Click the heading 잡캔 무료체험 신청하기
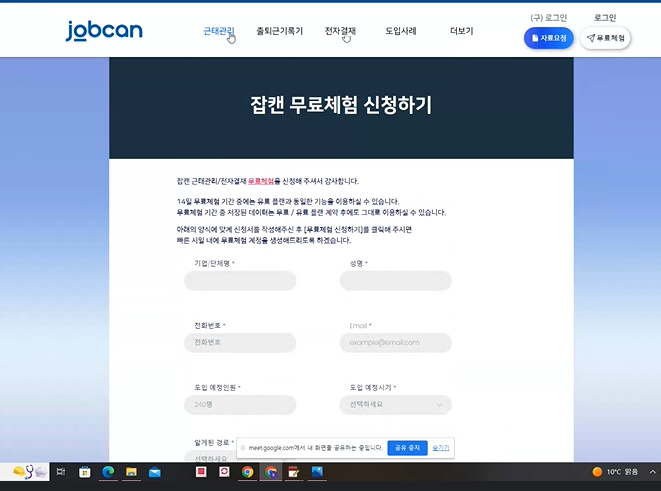 click(x=341, y=105)
